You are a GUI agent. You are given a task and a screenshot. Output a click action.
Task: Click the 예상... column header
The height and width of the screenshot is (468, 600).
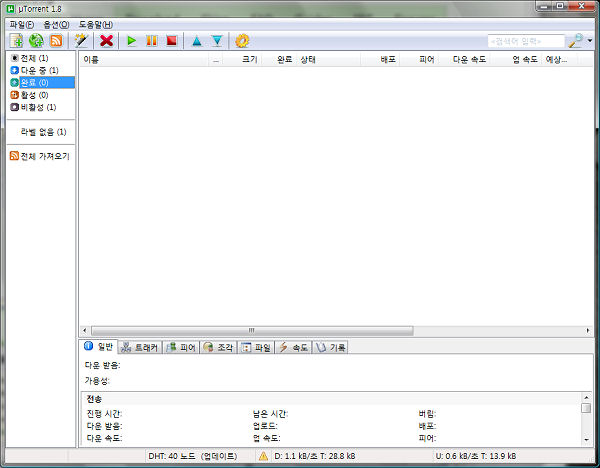pos(559,60)
